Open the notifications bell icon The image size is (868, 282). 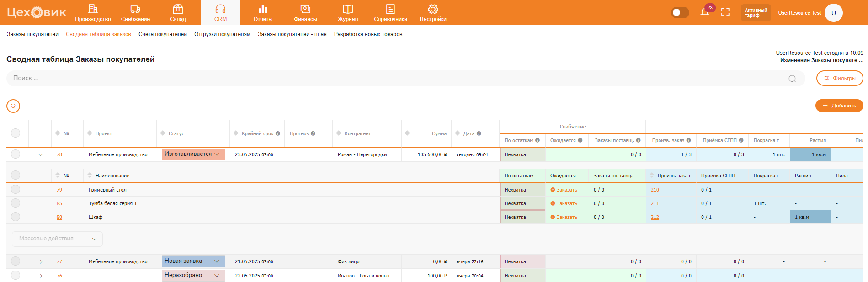tap(704, 12)
